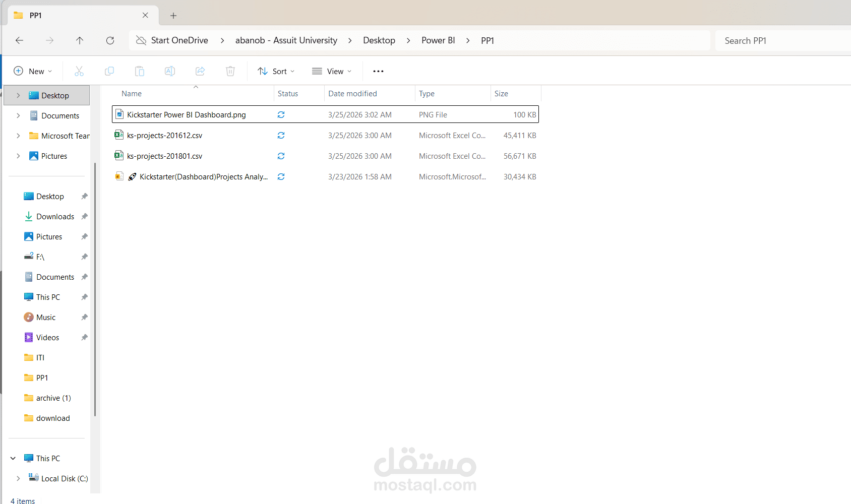Open the download folder in sidebar
The height and width of the screenshot is (504, 851).
tap(47, 418)
